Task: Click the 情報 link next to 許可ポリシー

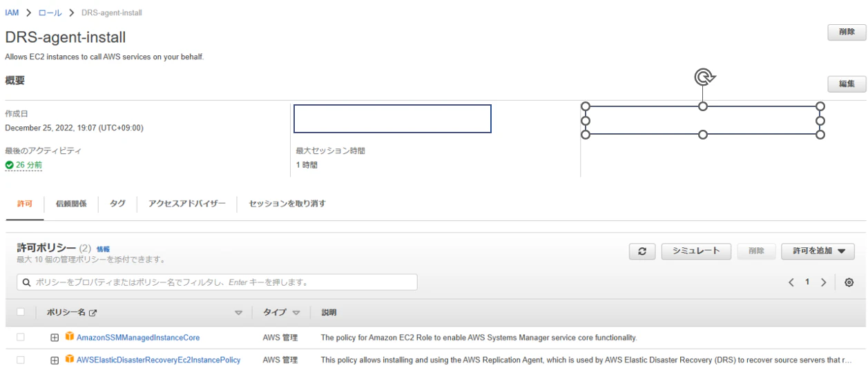Action: [x=103, y=249]
